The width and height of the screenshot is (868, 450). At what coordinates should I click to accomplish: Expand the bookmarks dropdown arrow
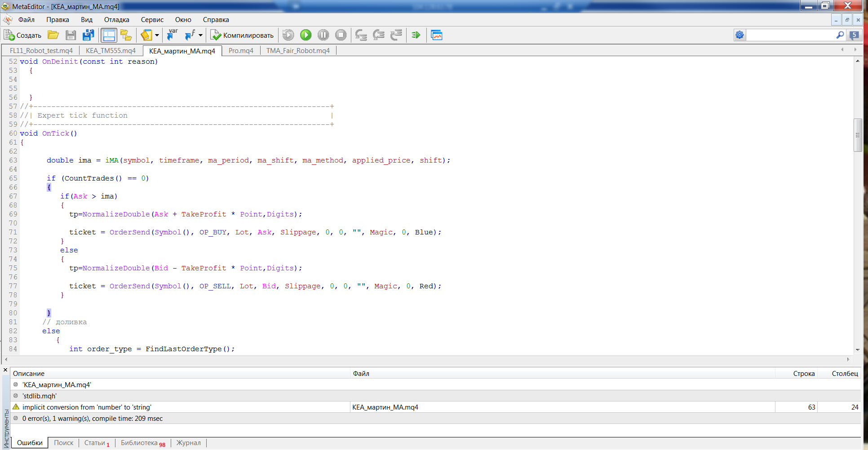point(157,35)
